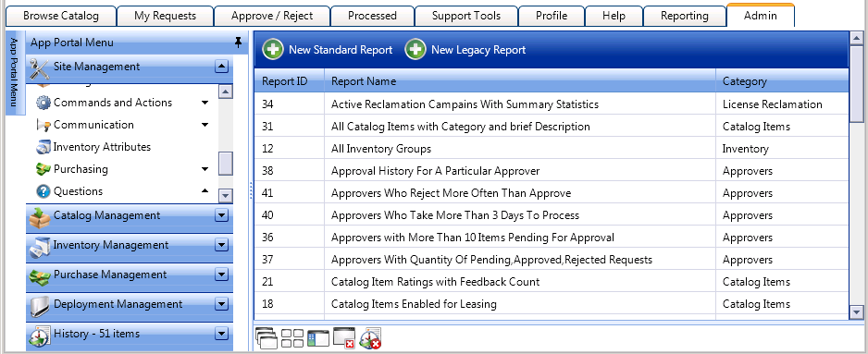Expand the Catalog Management section

tap(221, 215)
